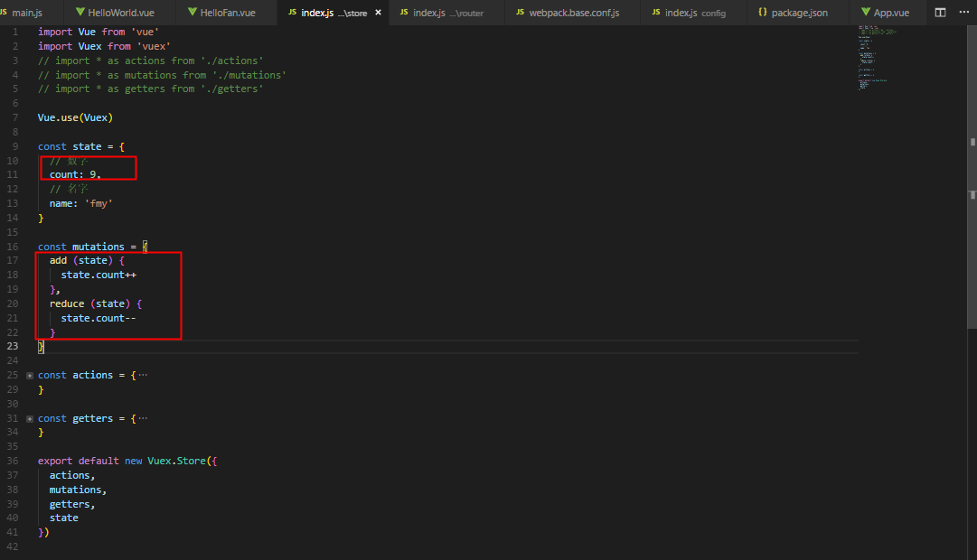Open the index.js config tab
Screen dimensions: 977x560
point(693,13)
